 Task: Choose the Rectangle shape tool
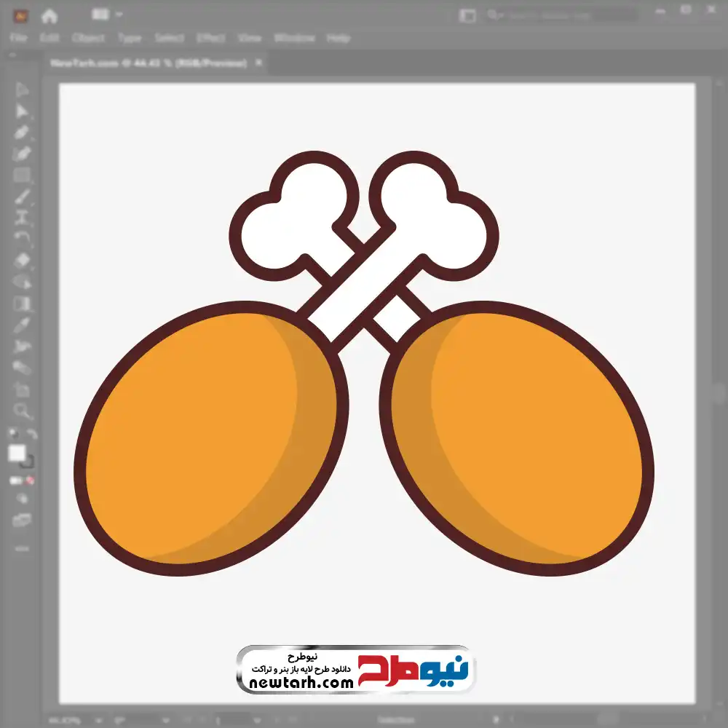click(23, 175)
